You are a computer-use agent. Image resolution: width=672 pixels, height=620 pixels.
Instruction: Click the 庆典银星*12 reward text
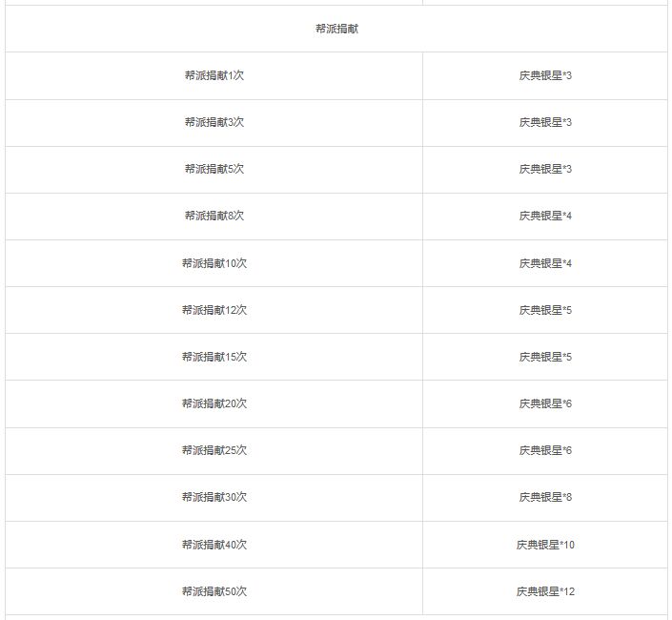tap(545, 591)
